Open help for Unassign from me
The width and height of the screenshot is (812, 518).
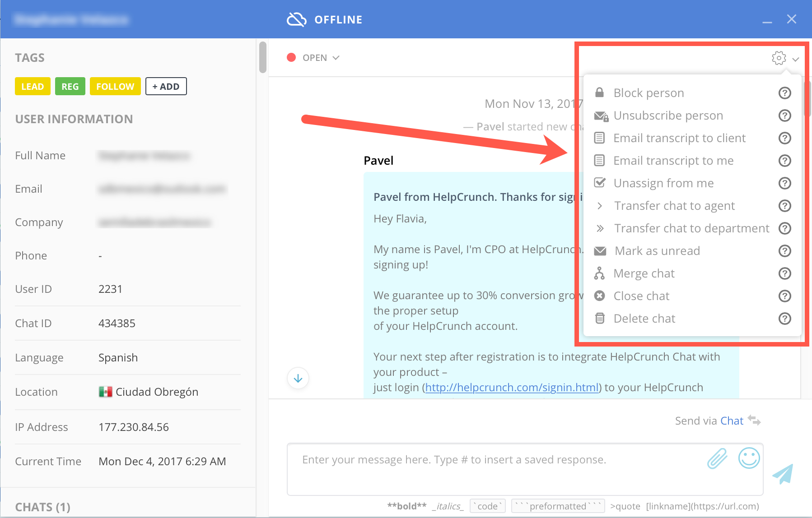pos(785,183)
